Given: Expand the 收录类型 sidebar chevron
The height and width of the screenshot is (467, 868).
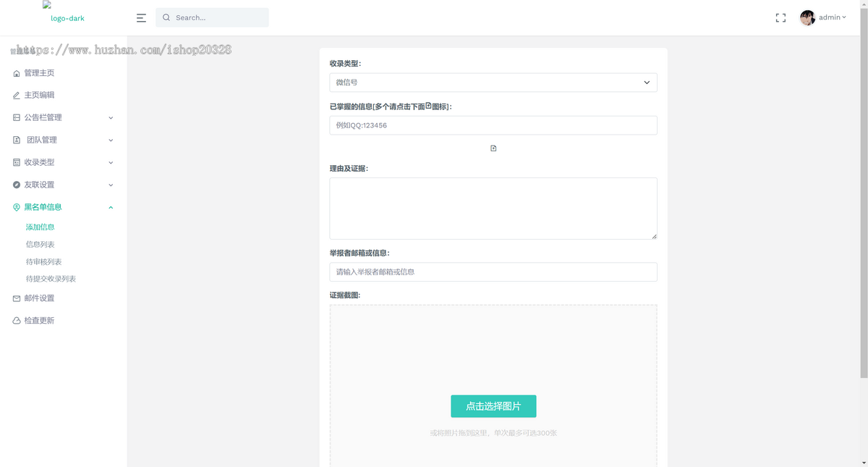Looking at the screenshot, I should pos(111,162).
